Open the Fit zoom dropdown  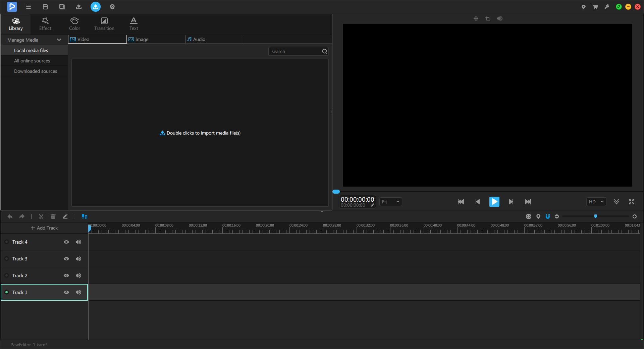pyautogui.click(x=391, y=202)
